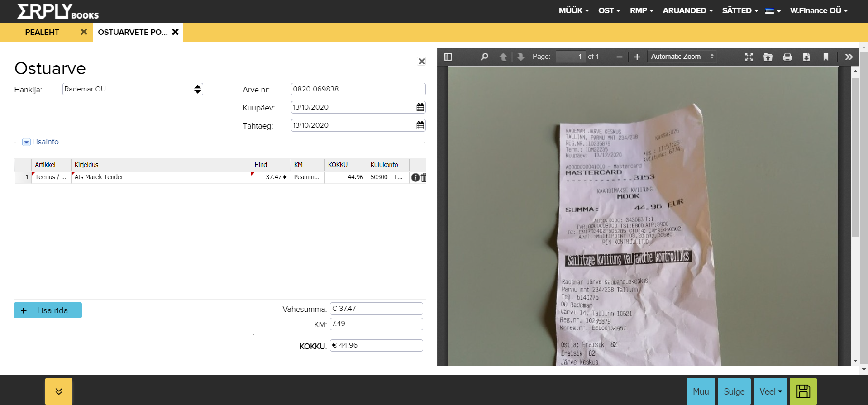Close the Ostuarve form
The image size is (868, 405).
coord(422,61)
